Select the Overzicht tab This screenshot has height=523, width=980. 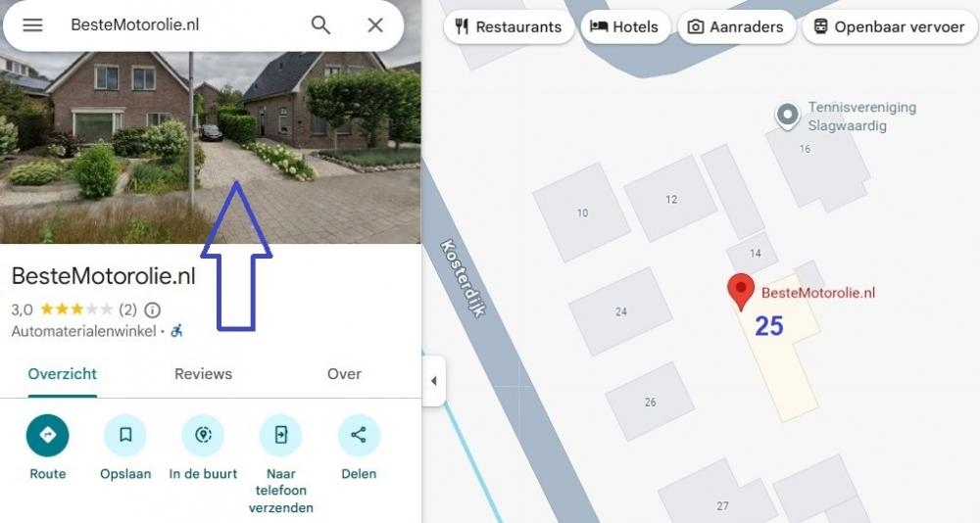click(63, 374)
